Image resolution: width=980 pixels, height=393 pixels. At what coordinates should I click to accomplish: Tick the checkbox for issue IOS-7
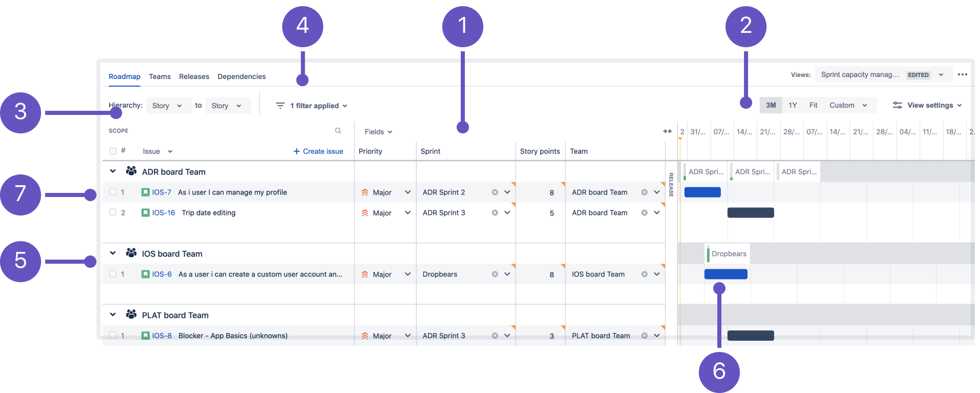113,192
